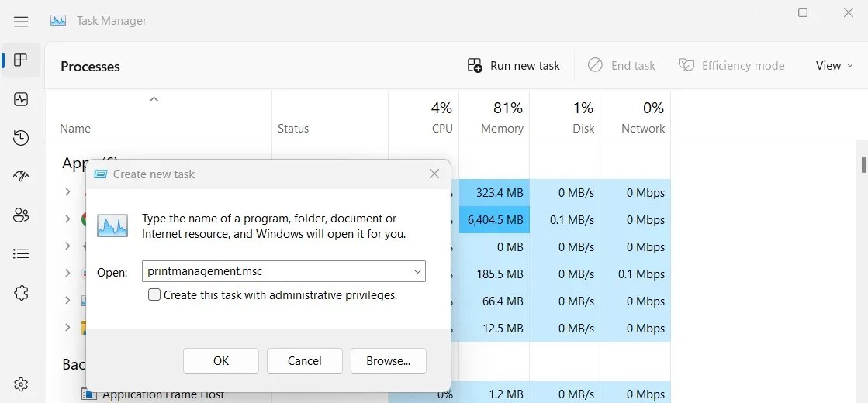868x403 pixels.
Task: Expand the app row showing 0 MB memory
Action: 67,246
